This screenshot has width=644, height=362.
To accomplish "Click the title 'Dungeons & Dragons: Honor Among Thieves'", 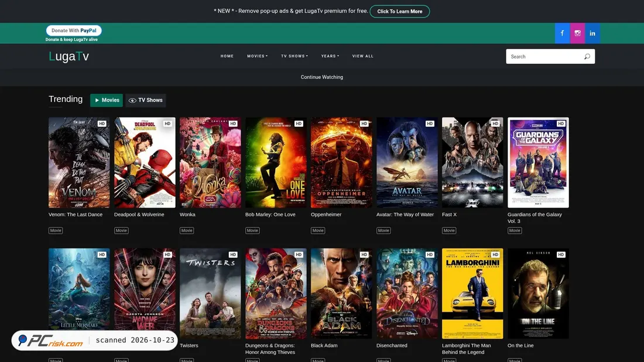I will (270, 349).
